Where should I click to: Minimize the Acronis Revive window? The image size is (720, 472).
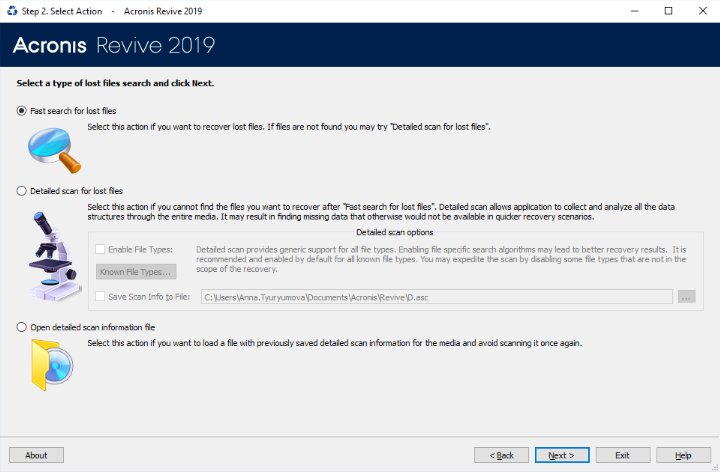tap(635, 11)
